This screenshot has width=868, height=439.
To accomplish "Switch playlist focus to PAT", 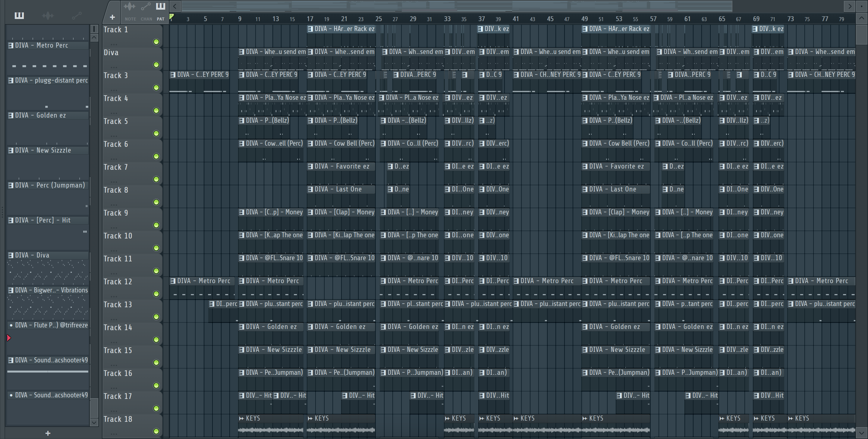I will (160, 11).
